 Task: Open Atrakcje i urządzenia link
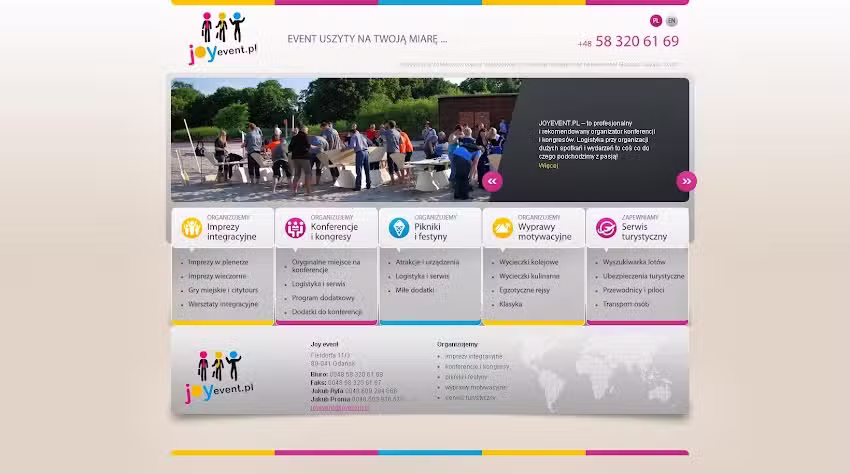tap(427, 262)
